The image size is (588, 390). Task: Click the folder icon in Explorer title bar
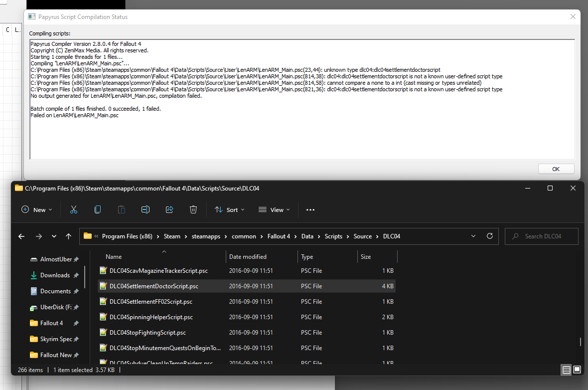click(x=19, y=188)
